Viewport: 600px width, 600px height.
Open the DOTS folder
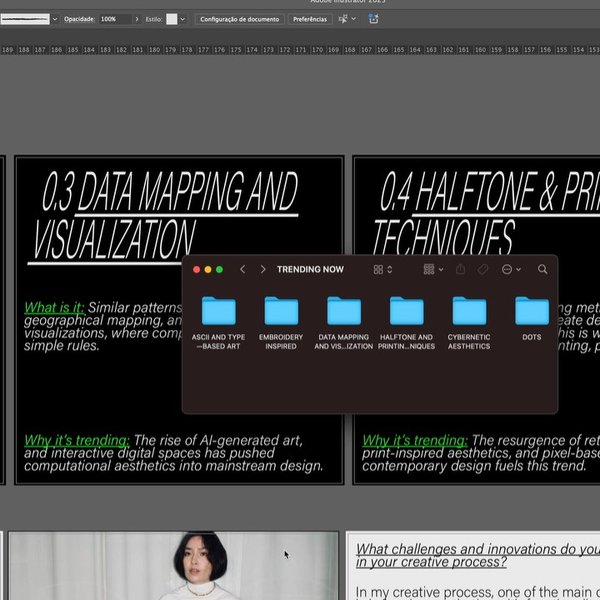click(x=531, y=311)
